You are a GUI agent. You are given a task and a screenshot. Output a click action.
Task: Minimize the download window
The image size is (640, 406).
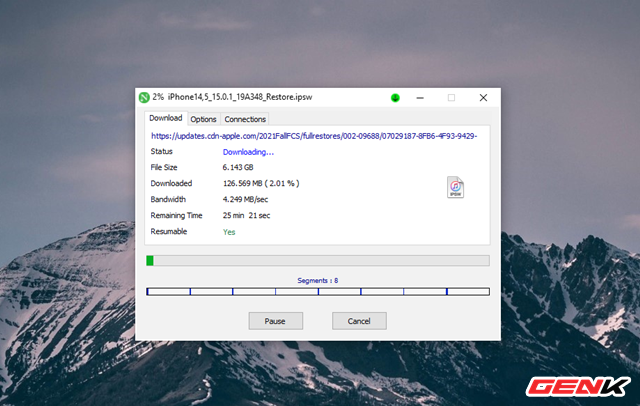[420, 98]
